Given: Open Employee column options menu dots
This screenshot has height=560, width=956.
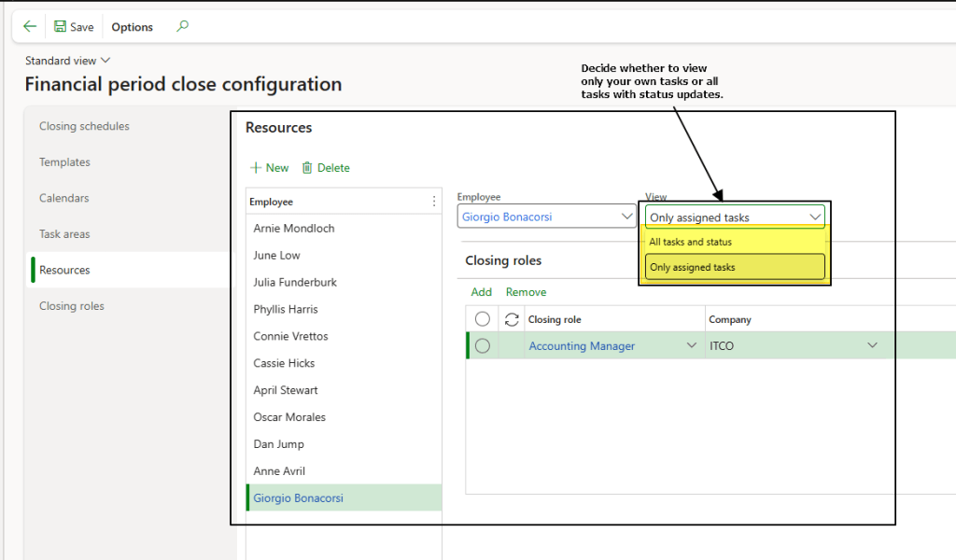Looking at the screenshot, I should click(x=433, y=202).
